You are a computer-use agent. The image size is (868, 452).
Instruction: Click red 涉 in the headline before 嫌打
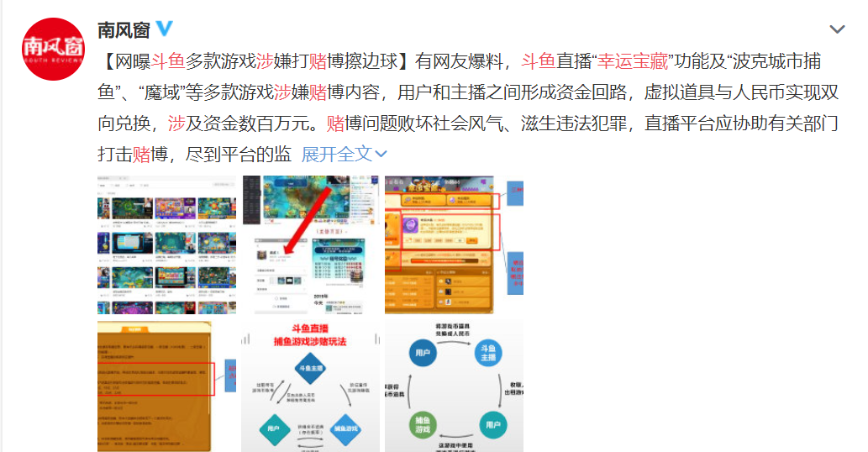tap(264, 61)
